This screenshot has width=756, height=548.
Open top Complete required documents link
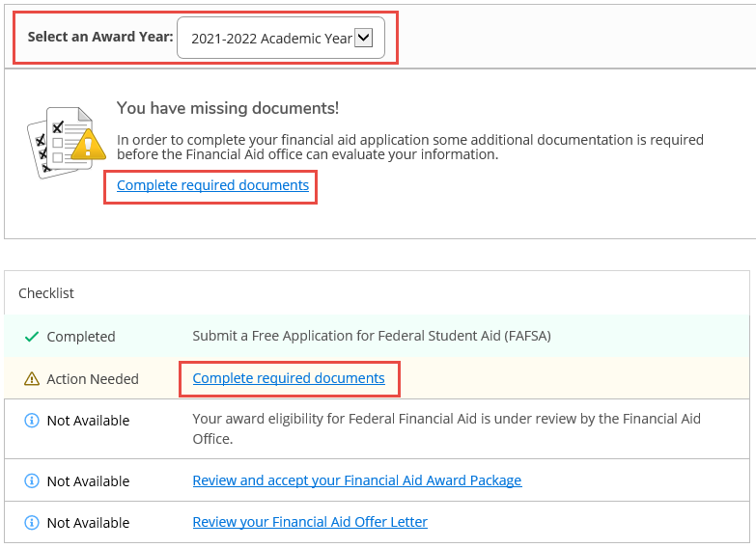pyautogui.click(x=212, y=185)
